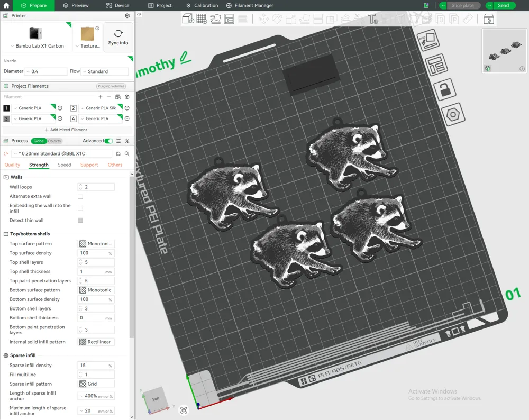This screenshot has height=420, width=529.
Task: Open the Bambu Lab X1 Carbon printer dropdown
Action: [x=37, y=46]
